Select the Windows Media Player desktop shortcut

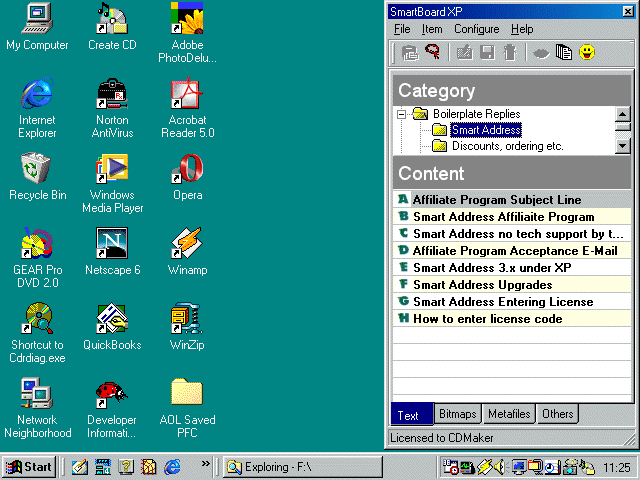tap(112, 183)
